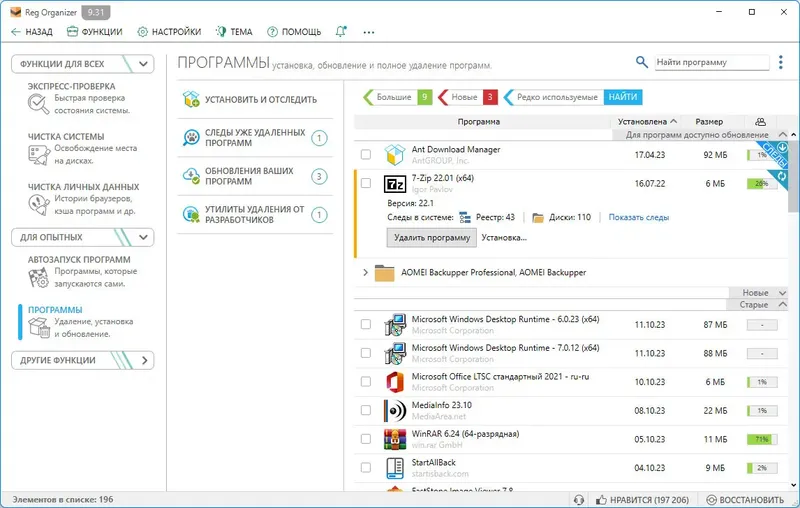Click the Desktop Runtime 7.0.12 icon
This screenshot has width=800, height=508.
[394, 353]
